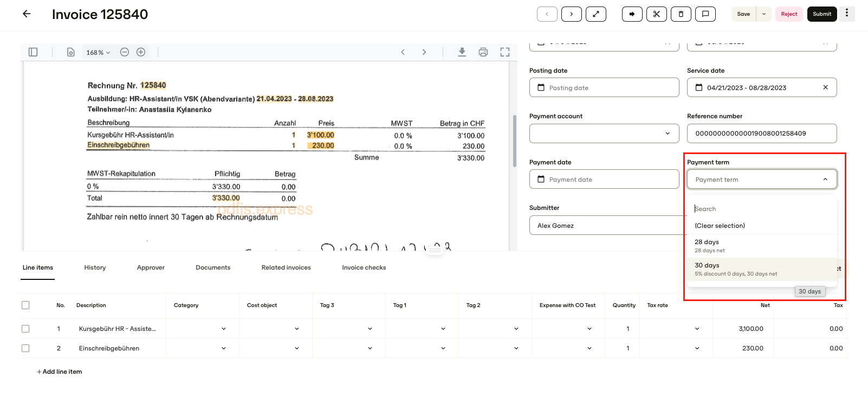Zoom out the PDF with minus icon
The width and height of the screenshot is (868, 396).
[x=125, y=52]
